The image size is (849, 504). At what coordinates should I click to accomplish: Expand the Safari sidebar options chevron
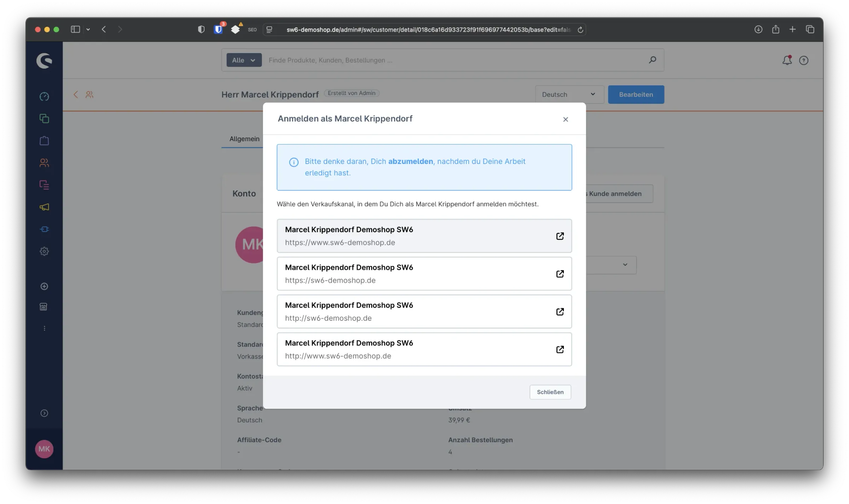click(88, 30)
